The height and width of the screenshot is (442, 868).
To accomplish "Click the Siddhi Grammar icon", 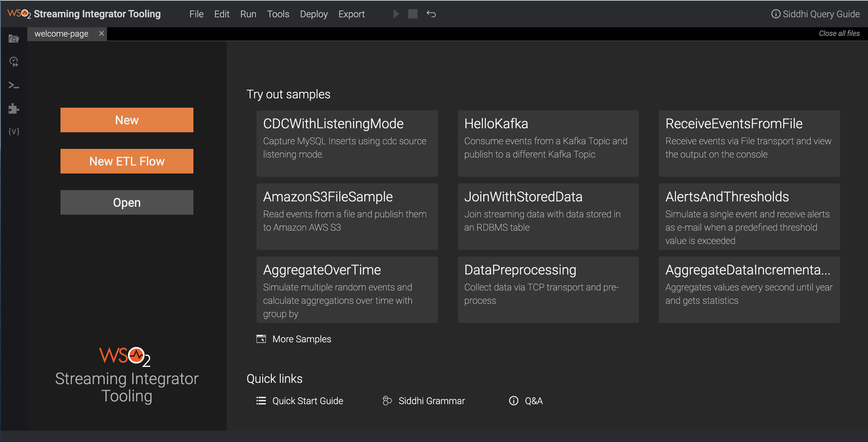I will point(387,400).
